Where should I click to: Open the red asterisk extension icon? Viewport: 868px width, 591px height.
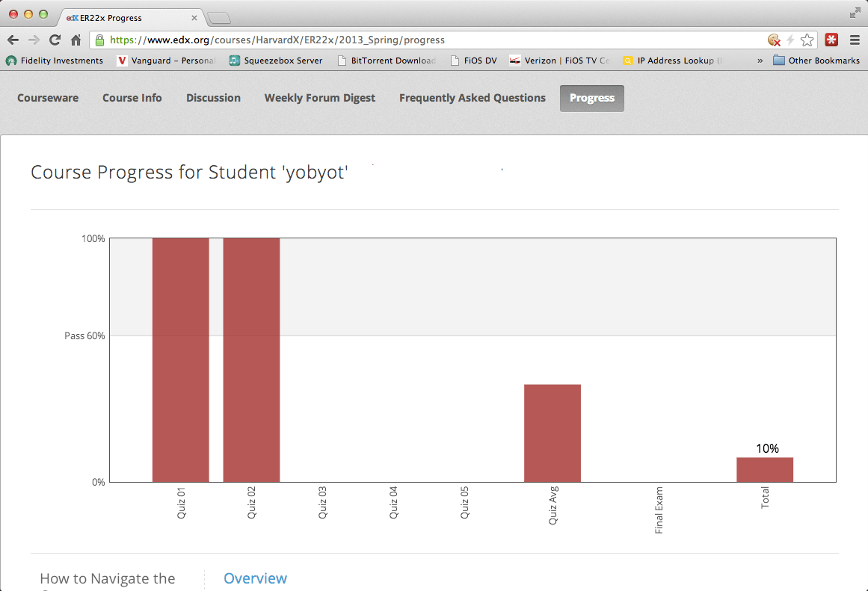coord(831,40)
